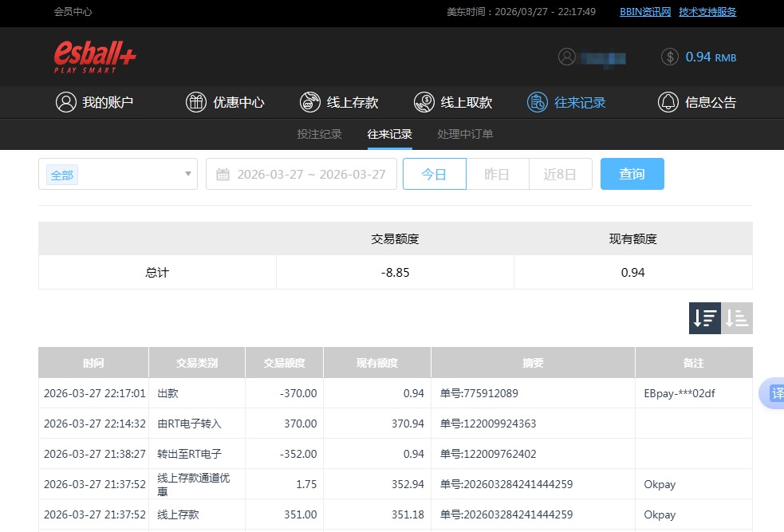784x532 pixels.
Task: Toggle the 今日 date filter
Action: (434, 173)
